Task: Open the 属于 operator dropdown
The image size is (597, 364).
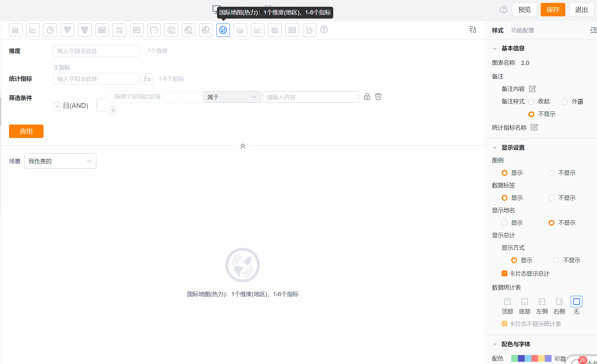Action: tap(232, 97)
